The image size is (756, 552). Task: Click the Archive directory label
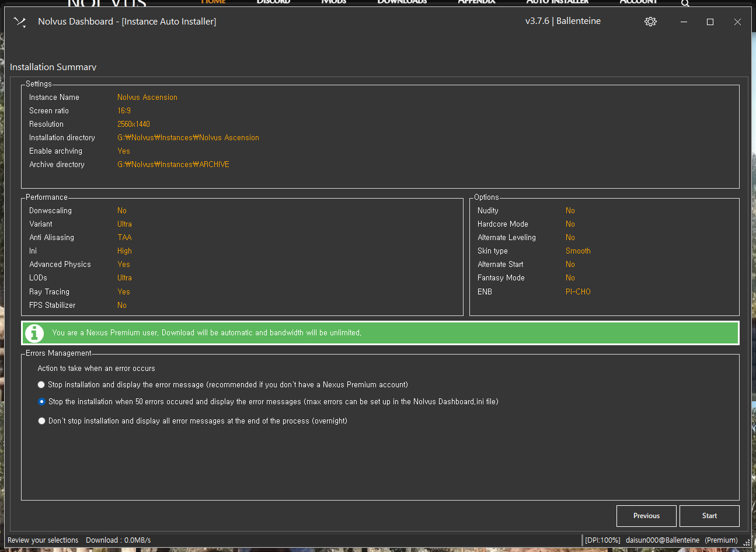coord(57,165)
